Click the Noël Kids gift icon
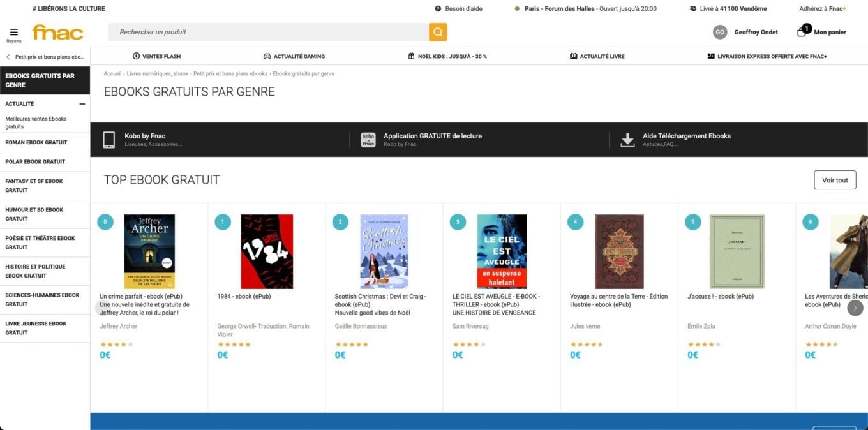 tap(412, 56)
